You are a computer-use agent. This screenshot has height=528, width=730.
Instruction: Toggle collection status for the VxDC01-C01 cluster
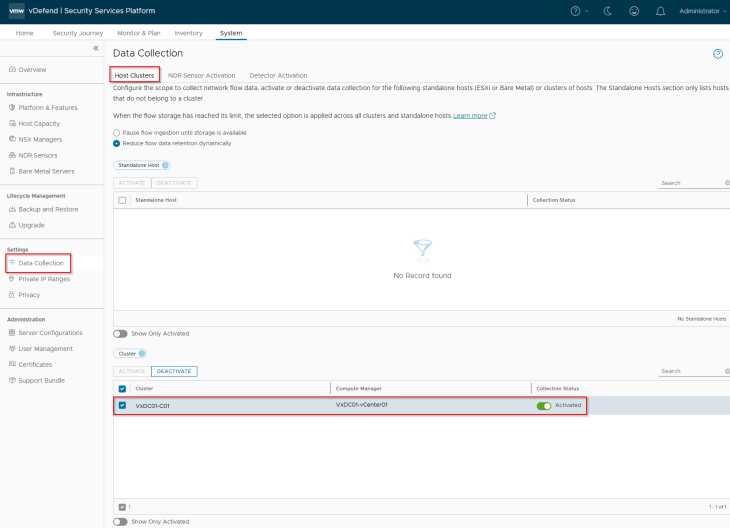coord(544,405)
